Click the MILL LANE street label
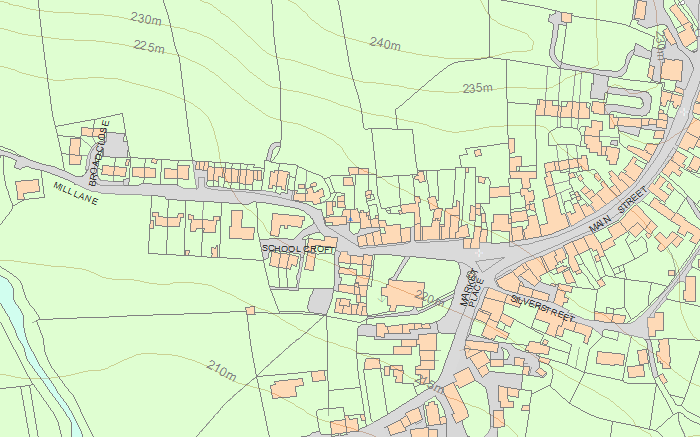Viewport: 700px width, 437px height. (75, 193)
